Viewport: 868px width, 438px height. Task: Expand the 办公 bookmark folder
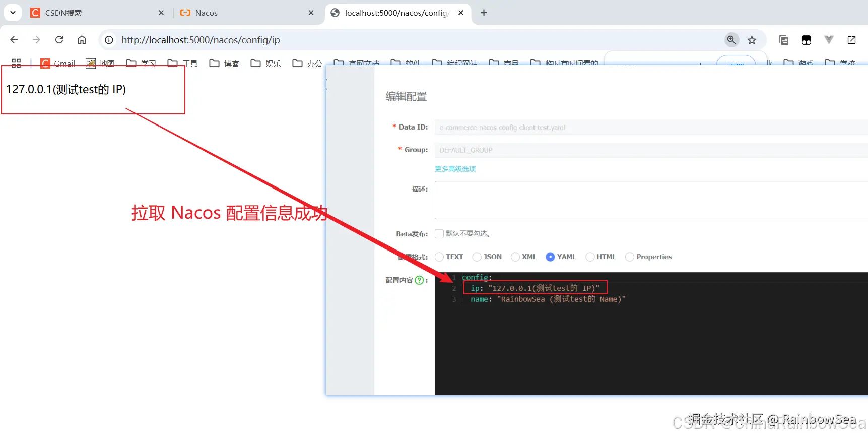307,63
